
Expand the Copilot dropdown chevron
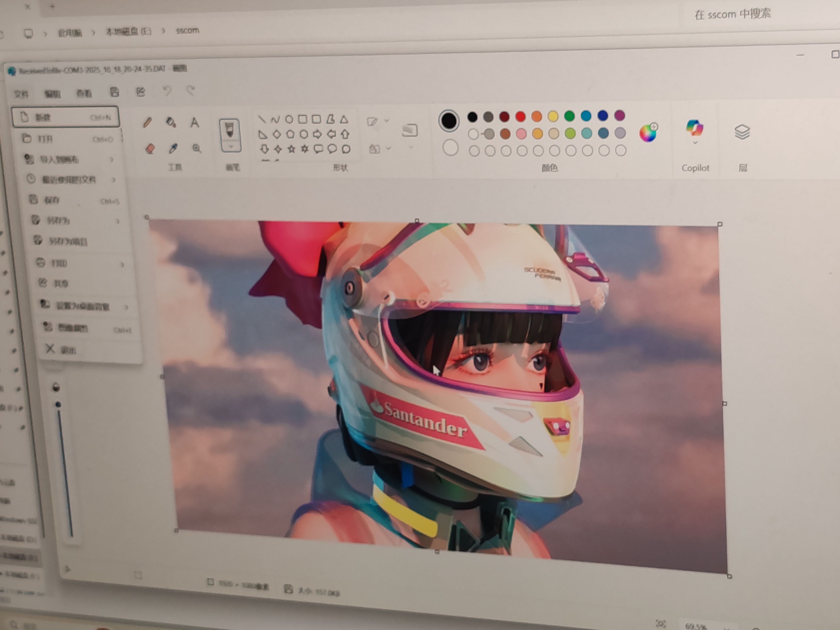[x=695, y=143]
